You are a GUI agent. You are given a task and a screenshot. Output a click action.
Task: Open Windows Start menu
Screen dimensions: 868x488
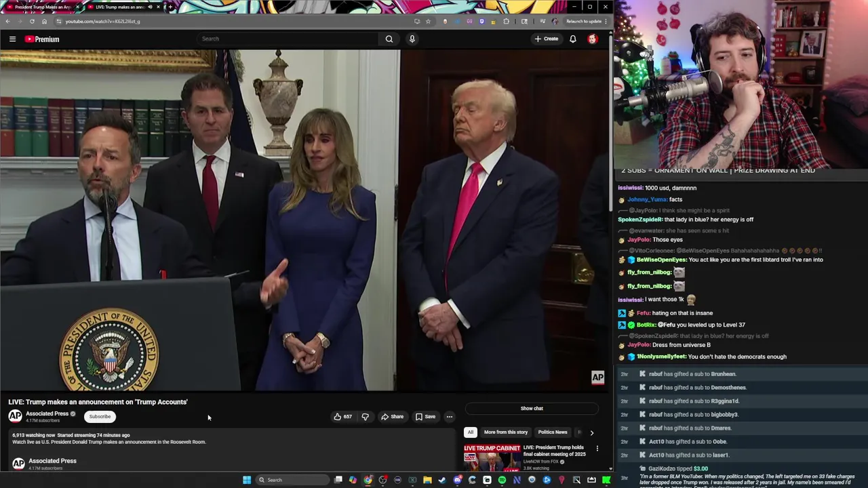tap(247, 480)
